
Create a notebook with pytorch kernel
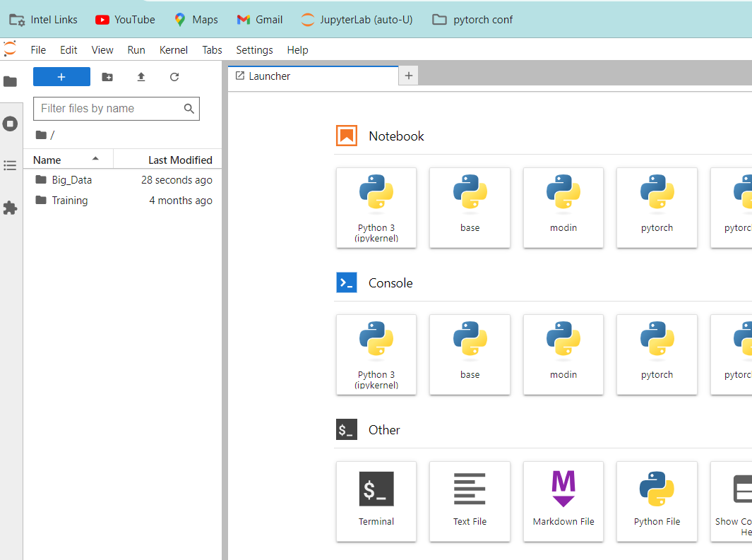(x=657, y=208)
